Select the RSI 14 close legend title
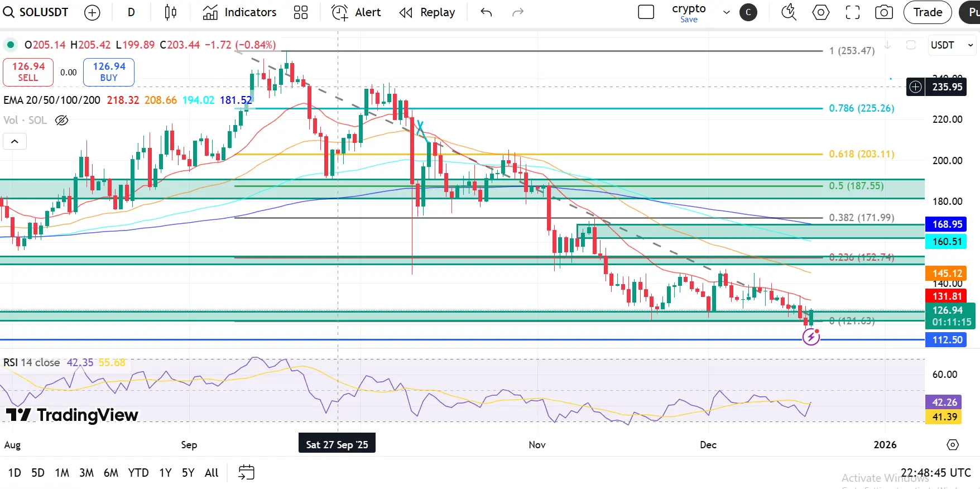The image size is (980, 489). pyautogui.click(x=32, y=363)
